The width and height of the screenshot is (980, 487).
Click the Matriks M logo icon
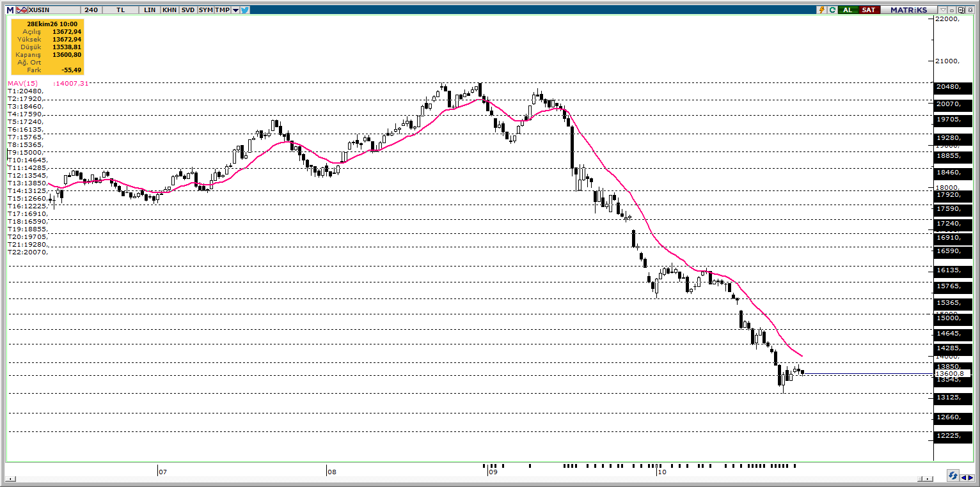(x=10, y=10)
